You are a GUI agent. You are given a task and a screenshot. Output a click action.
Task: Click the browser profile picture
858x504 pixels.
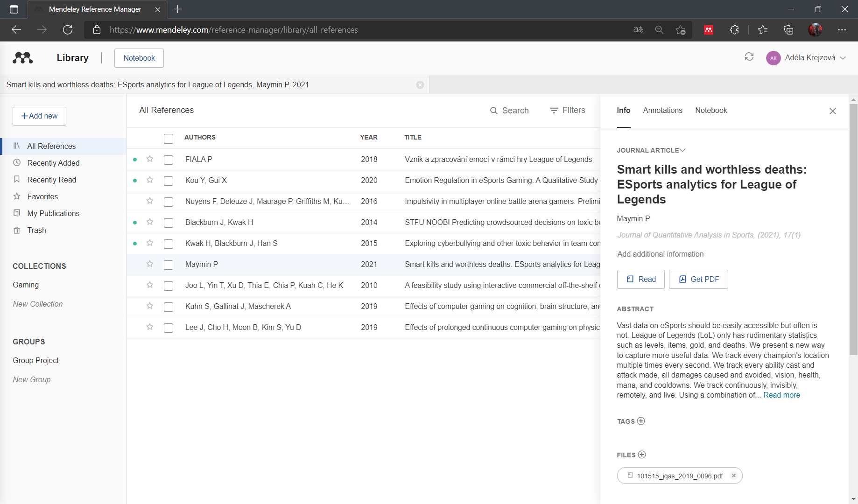[815, 30]
